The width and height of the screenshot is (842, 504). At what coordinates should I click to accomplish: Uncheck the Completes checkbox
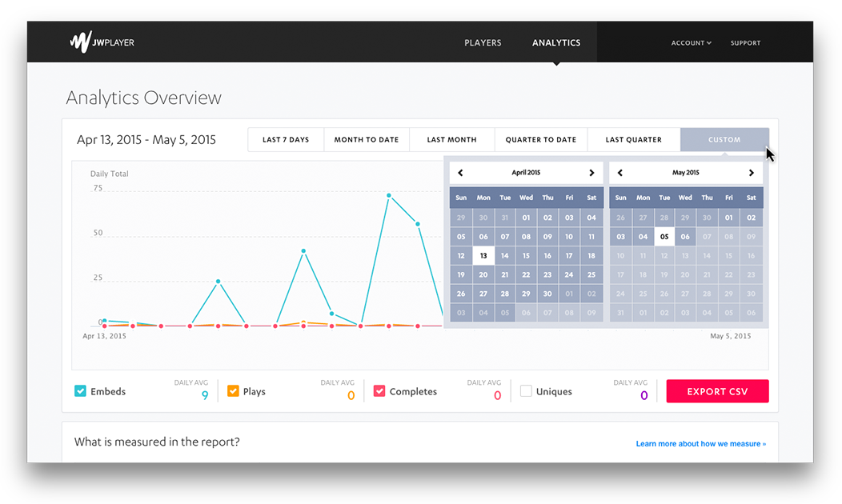[379, 390]
